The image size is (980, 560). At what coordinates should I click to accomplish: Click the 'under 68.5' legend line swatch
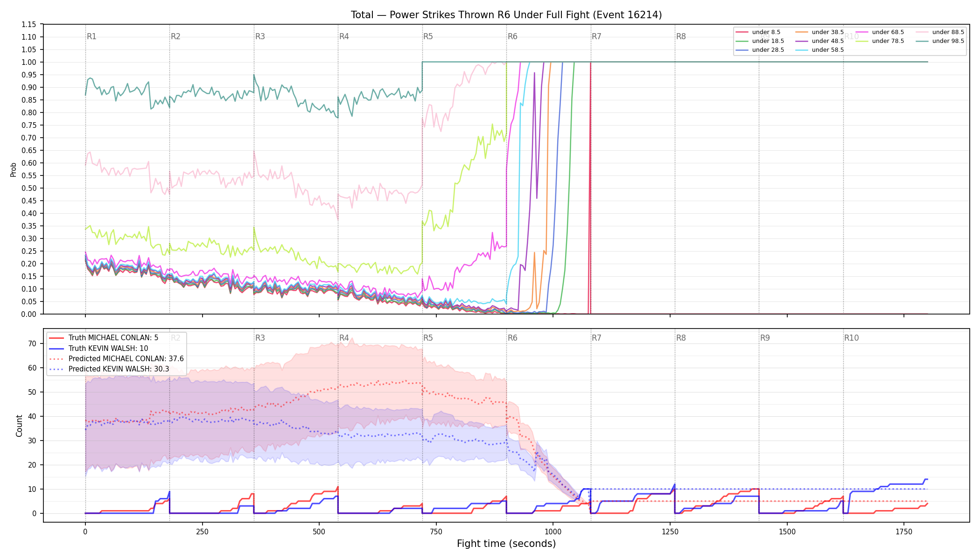click(x=862, y=32)
